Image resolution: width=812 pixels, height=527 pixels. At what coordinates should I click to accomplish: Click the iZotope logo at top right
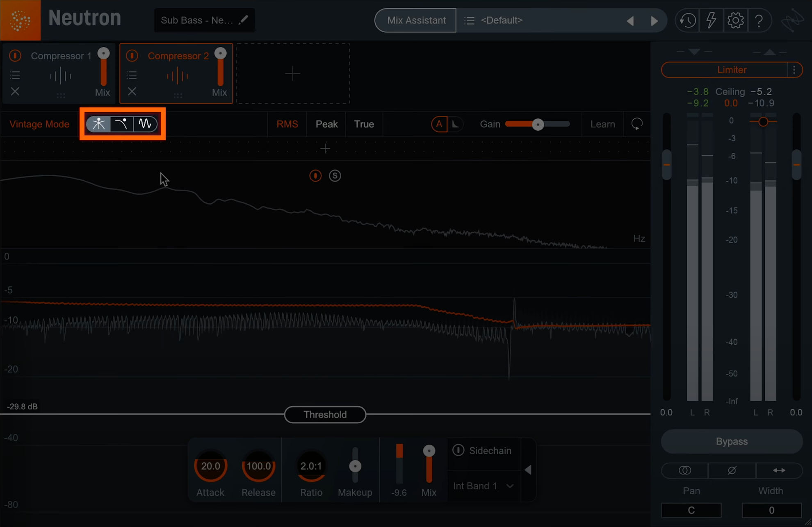pos(792,20)
